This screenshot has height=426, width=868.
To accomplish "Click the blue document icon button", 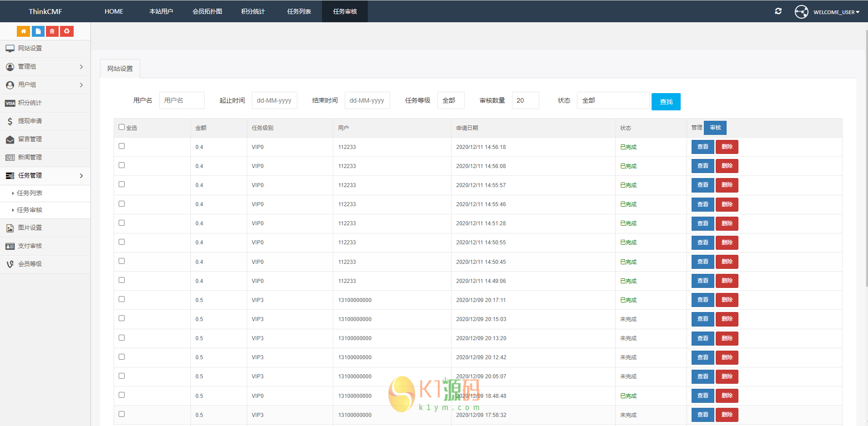I will 38,31.
